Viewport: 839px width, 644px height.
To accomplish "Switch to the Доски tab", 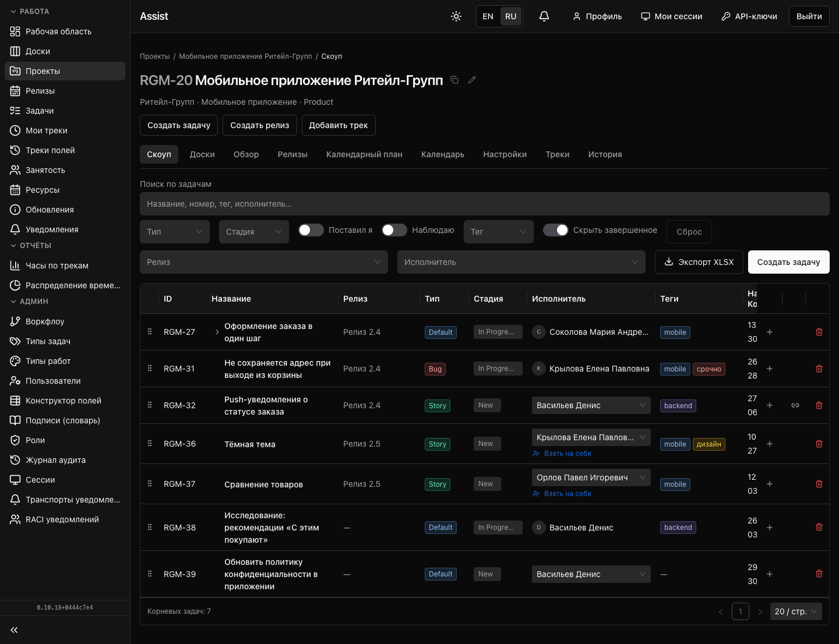I will click(202, 154).
